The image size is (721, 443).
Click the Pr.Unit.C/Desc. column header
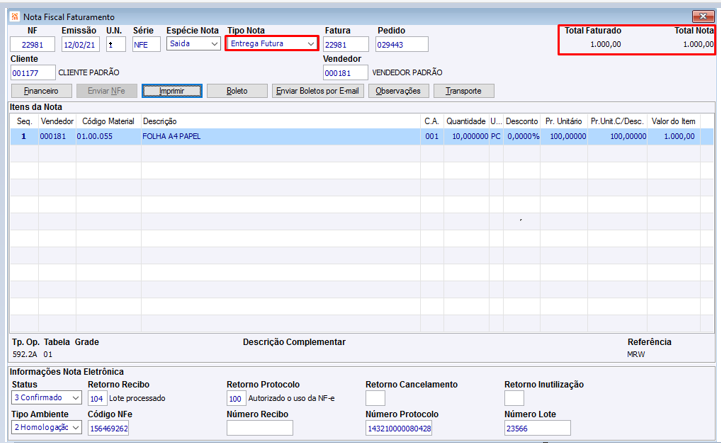coord(617,121)
